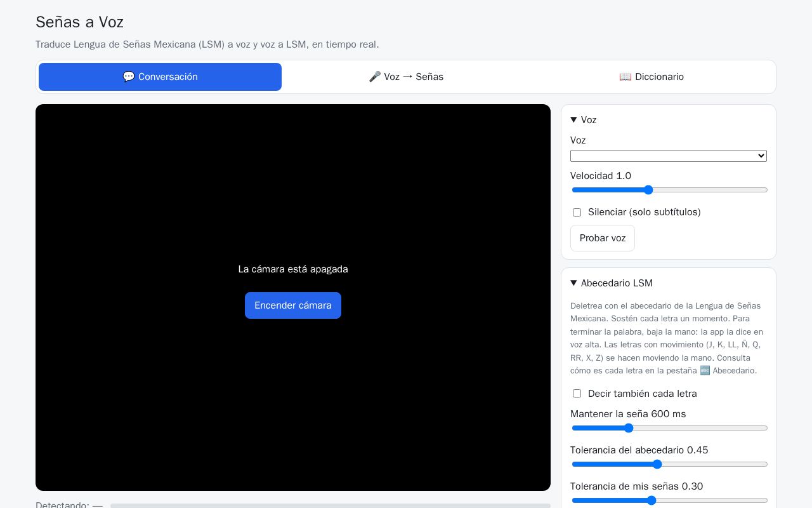Image resolution: width=812 pixels, height=508 pixels.
Task: Click the microphone icon on Voz tab
Action: pos(375,77)
